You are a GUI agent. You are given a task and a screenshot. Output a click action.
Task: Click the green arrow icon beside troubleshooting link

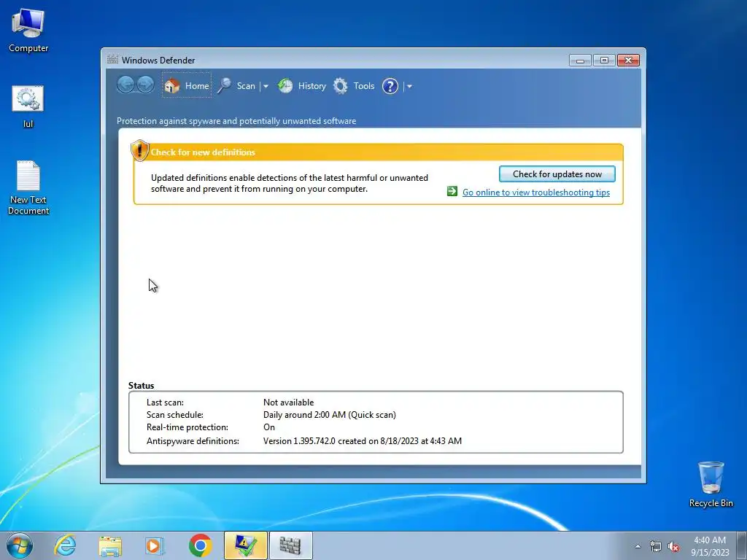click(452, 192)
